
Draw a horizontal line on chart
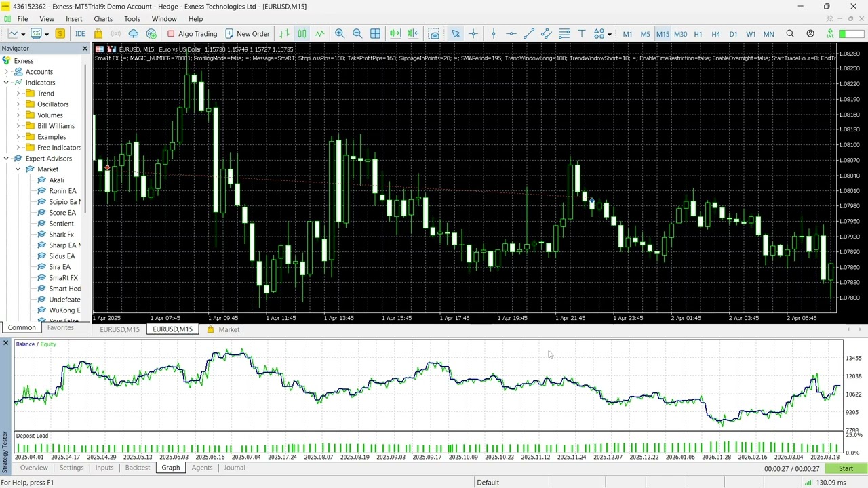pyautogui.click(x=511, y=34)
